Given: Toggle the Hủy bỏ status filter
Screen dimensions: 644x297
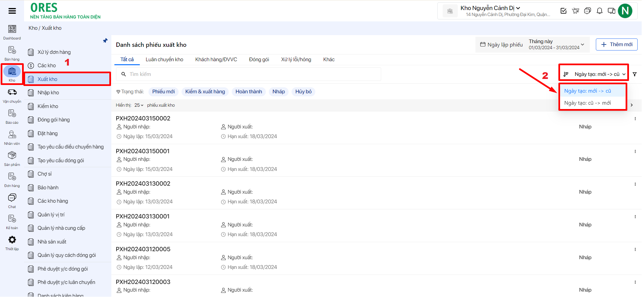Looking at the screenshot, I should (303, 92).
